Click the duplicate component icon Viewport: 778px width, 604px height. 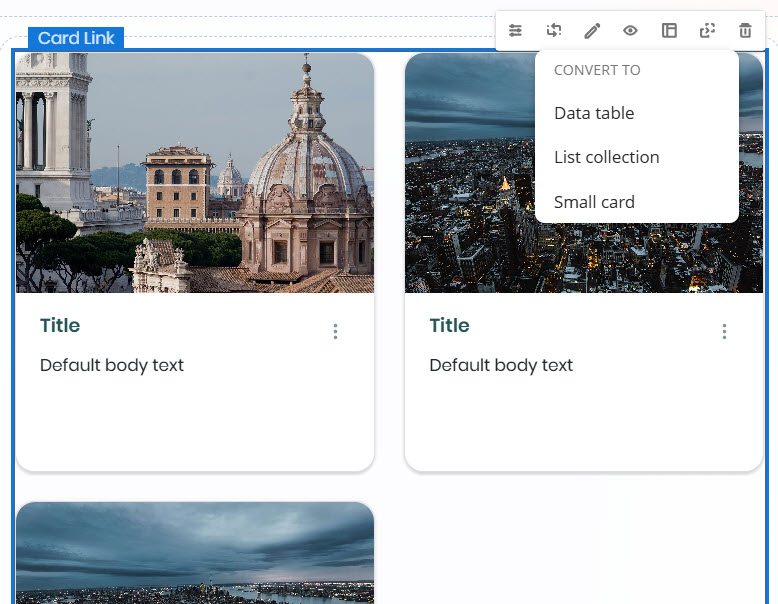[x=707, y=31]
